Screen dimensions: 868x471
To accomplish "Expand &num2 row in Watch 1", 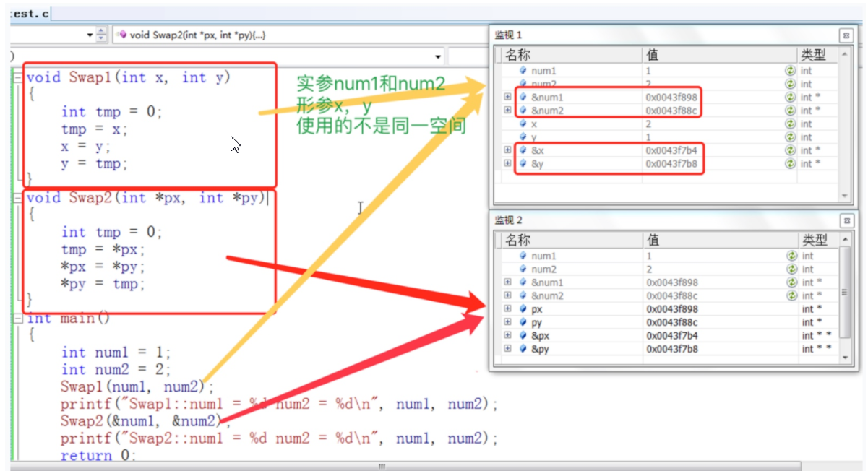I will tap(507, 111).
